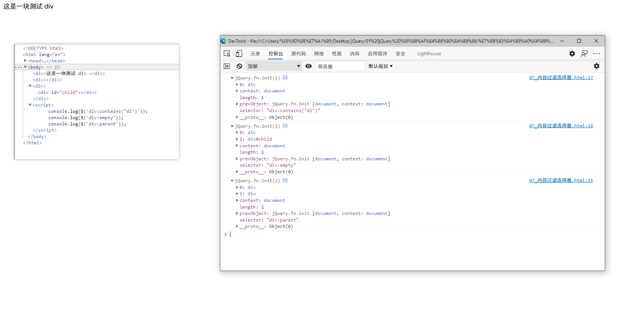
Task: Show console sidebar icon
Action: coord(227,66)
